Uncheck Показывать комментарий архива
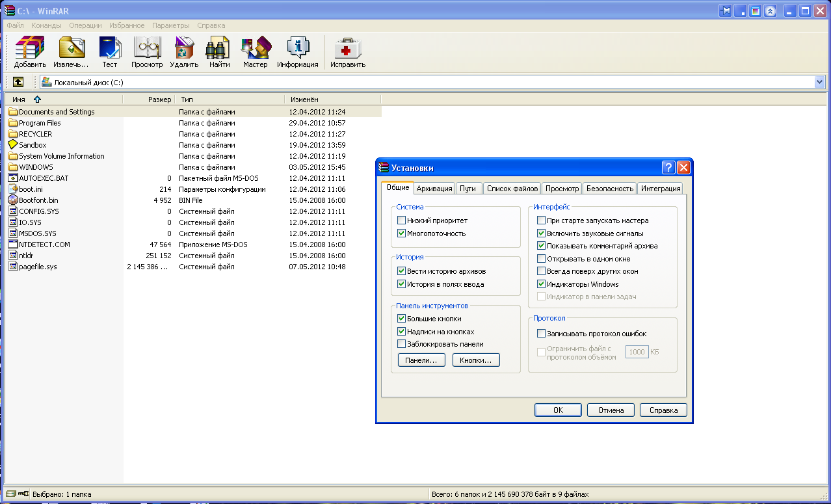This screenshot has width=831, height=504. pyautogui.click(x=541, y=246)
